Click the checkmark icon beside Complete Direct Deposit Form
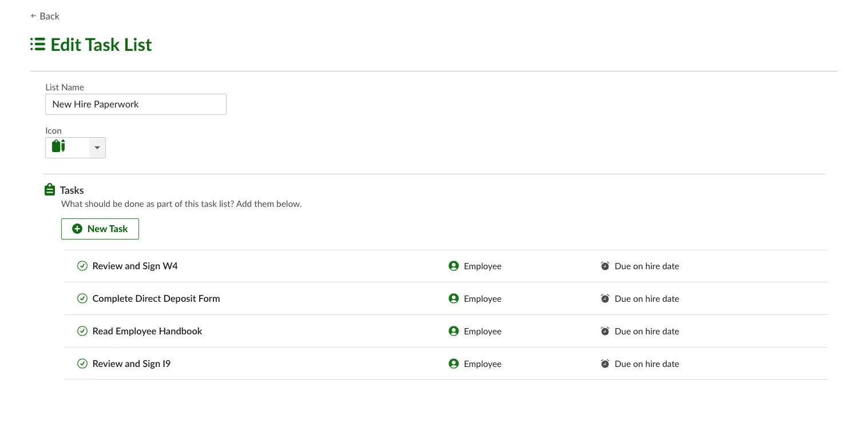 (x=82, y=298)
